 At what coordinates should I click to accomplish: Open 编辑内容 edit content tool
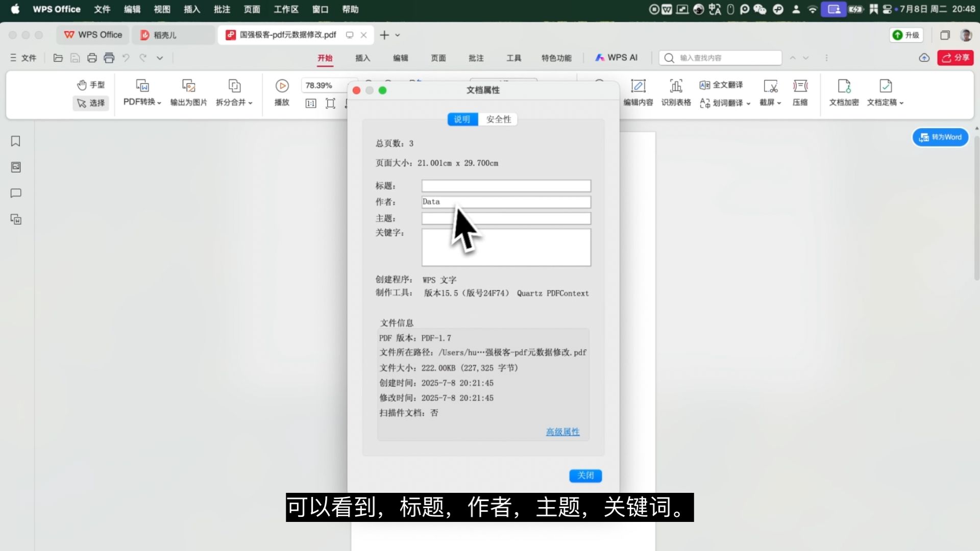[638, 93]
